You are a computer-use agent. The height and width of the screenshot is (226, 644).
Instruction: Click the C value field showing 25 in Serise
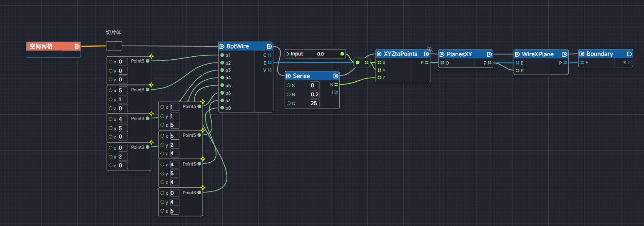(x=315, y=103)
